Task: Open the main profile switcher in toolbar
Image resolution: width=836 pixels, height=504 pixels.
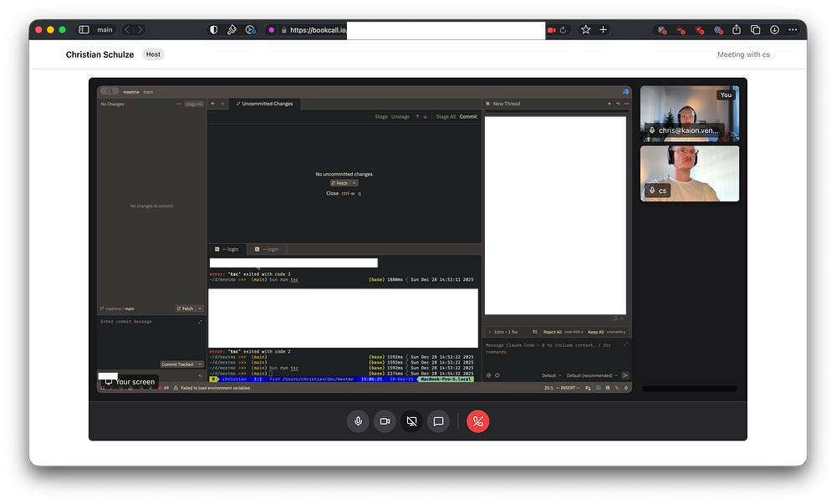Action: [x=104, y=29]
